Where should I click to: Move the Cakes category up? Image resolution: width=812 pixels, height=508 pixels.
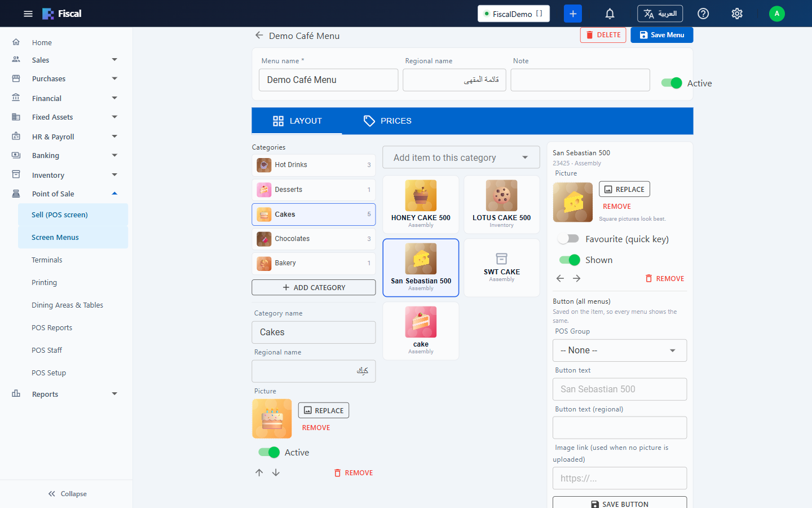click(259, 472)
